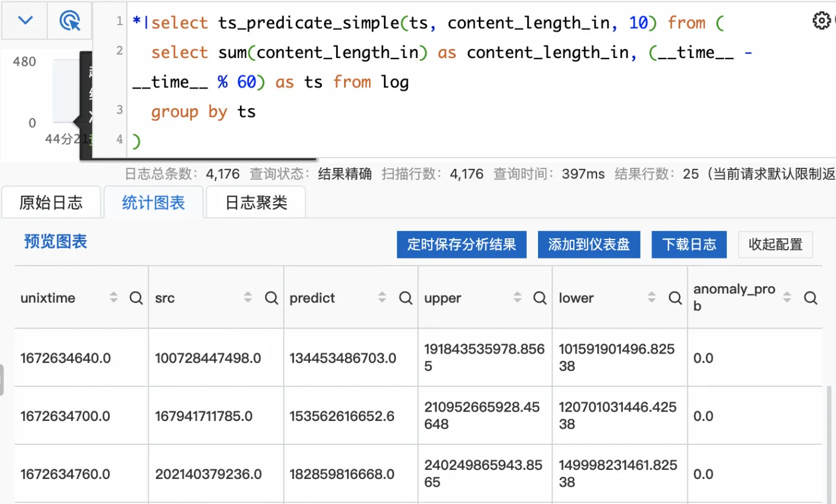The width and height of the screenshot is (836, 504).
Task: Switch to the 原始日志 tab
Action: [x=51, y=202]
